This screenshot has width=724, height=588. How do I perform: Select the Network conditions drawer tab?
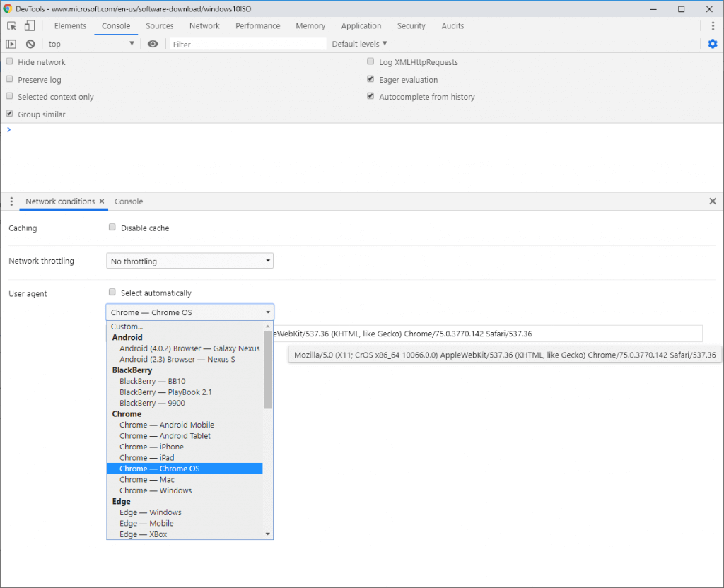click(x=60, y=201)
